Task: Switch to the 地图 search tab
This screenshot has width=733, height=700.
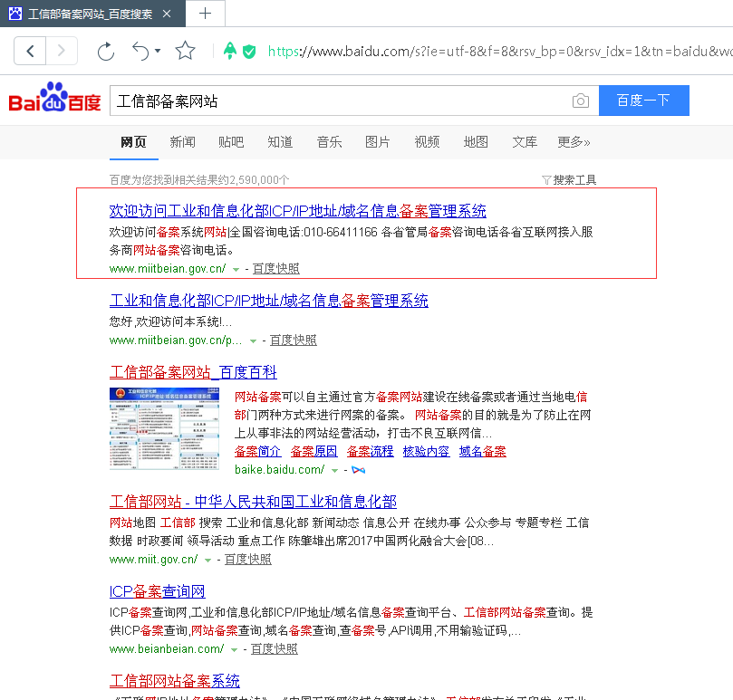Action: pyautogui.click(x=476, y=142)
